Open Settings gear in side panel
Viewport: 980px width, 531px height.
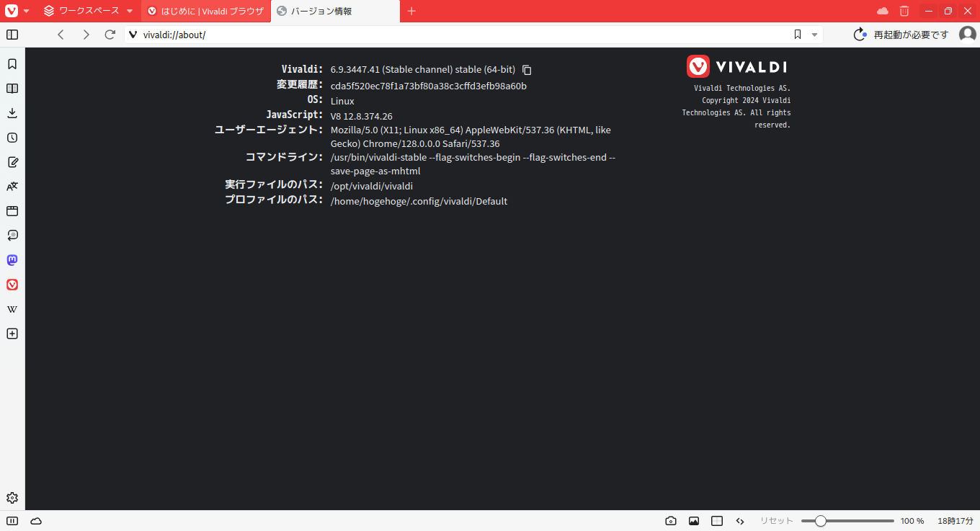click(12, 498)
